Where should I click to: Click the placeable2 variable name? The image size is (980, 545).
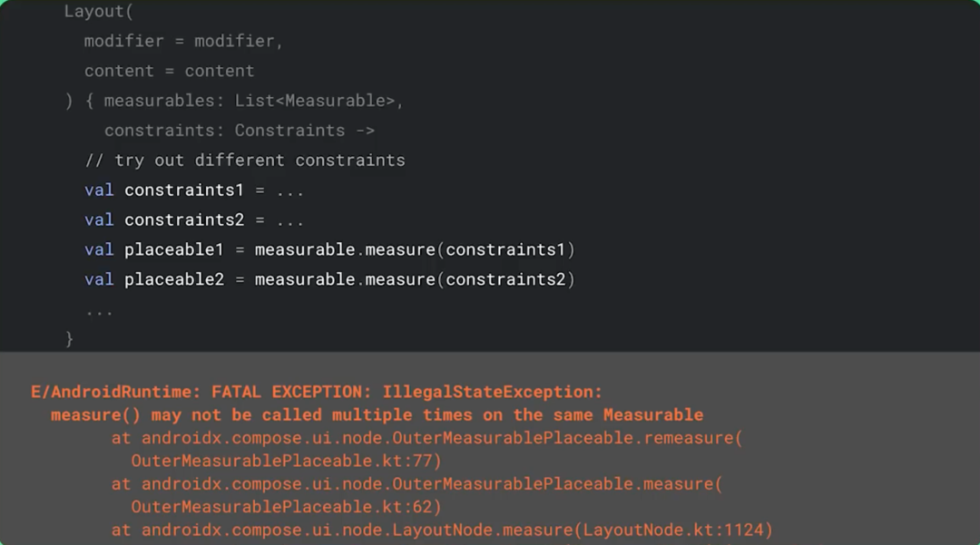(174, 279)
